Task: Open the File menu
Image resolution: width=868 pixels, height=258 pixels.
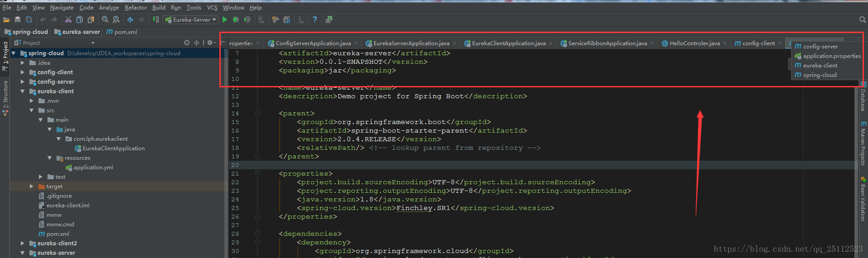Action: (x=7, y=7)
